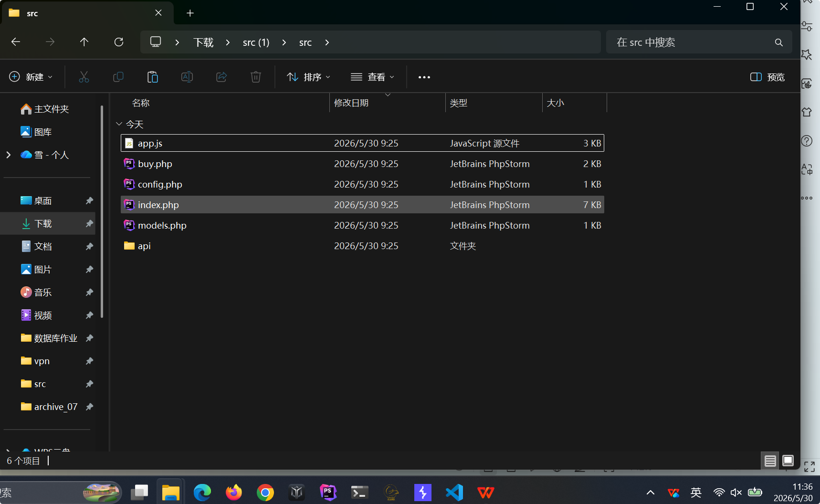Open 音乐 in navigation pane
Image resolution: width=820 pixels, height=504 pixels.
(36, 292)
